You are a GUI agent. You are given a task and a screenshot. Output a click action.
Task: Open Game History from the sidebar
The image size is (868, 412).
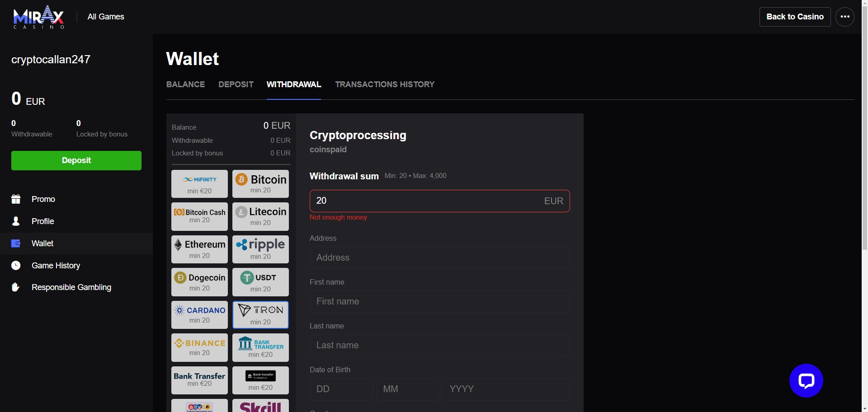coord(55,266)
